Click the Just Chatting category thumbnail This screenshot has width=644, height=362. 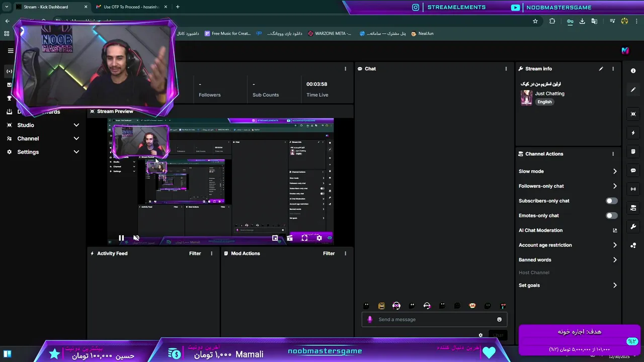click(526, 98)
